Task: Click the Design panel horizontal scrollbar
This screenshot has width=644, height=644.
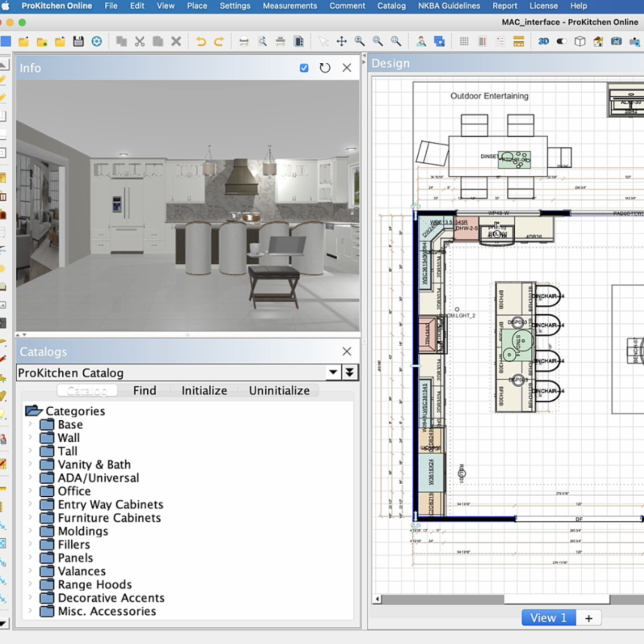Action: tap(556, 599)
